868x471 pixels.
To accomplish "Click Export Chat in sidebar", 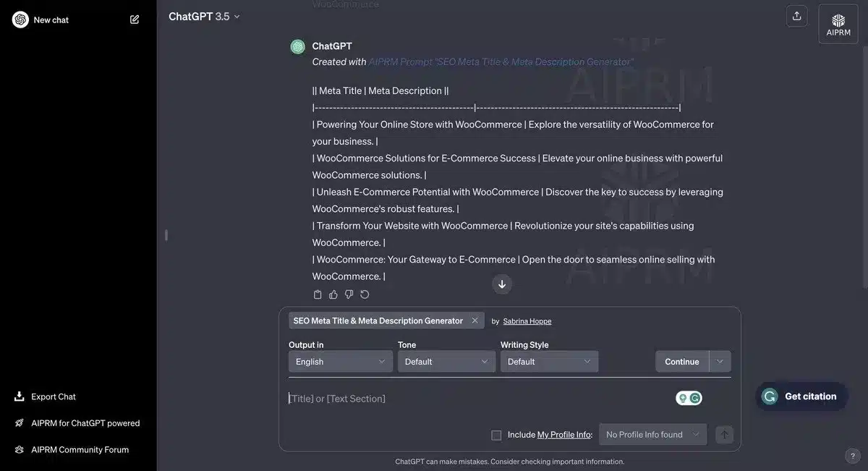I will tap(54, 396).
